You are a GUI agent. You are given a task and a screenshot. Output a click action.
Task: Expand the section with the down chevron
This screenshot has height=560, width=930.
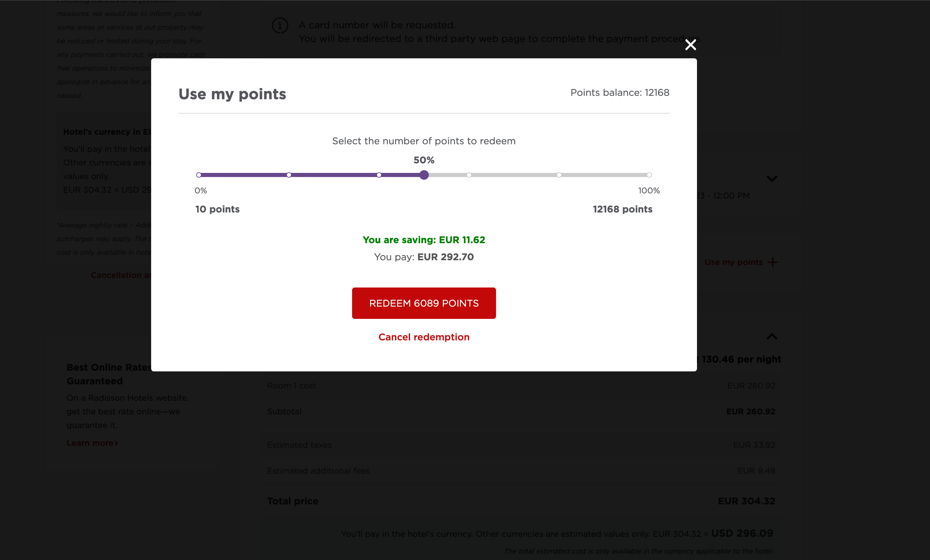(771, 178)
